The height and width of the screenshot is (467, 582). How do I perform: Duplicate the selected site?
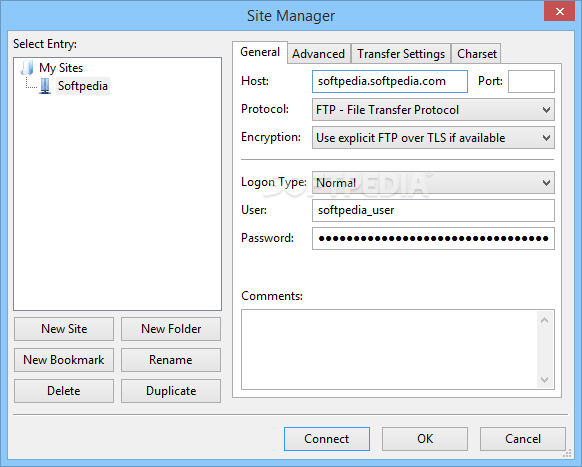pos(171,391)
